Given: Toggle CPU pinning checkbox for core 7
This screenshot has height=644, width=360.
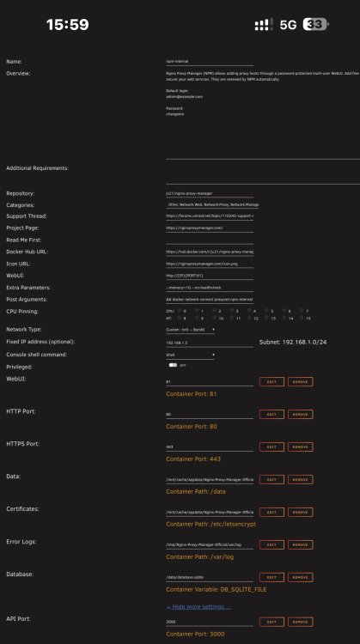Looking at the screenshot, I should [x=302, y=311].
